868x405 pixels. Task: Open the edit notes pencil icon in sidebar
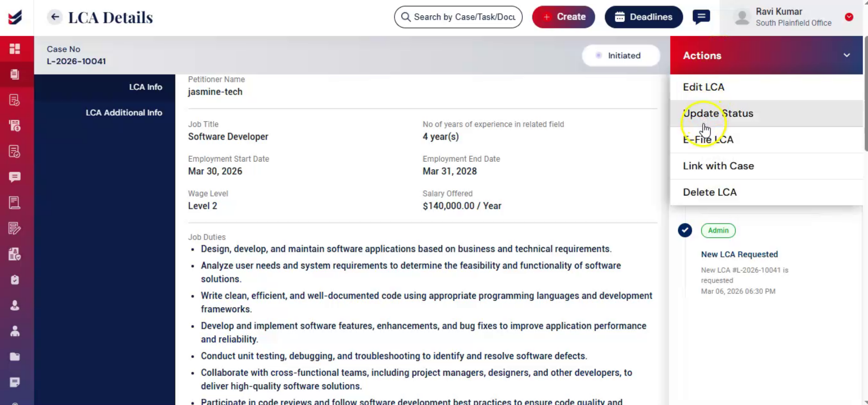[x=15, y=228]
